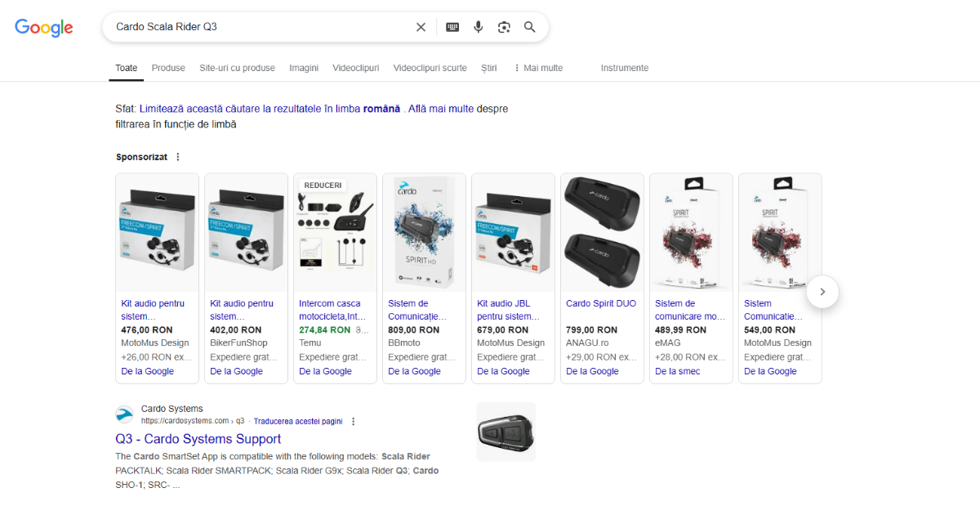Screen dimensions: 980x506
Task: Switch to the Produse tab
Action: coord(168,68)
